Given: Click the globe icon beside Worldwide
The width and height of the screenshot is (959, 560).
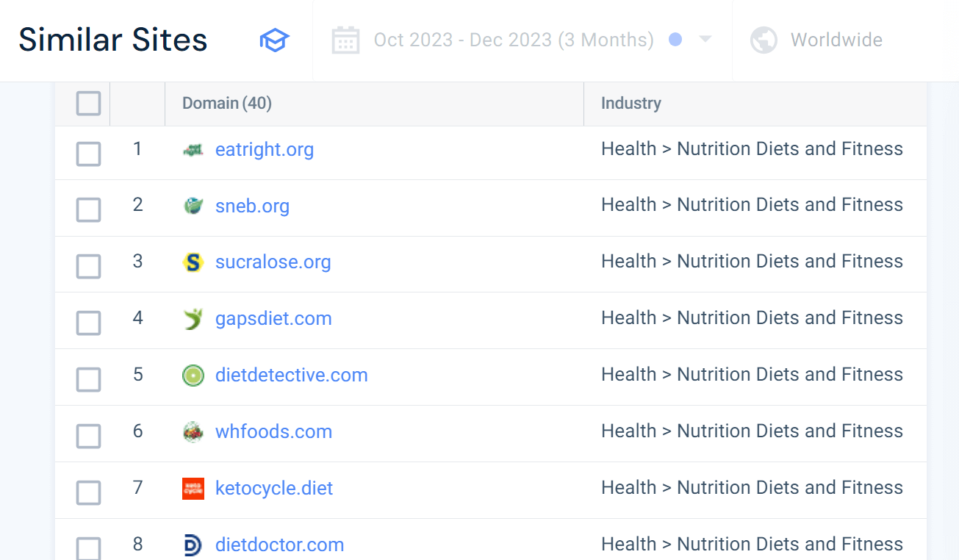Looking at the screenshot, I should click(764, 40).
